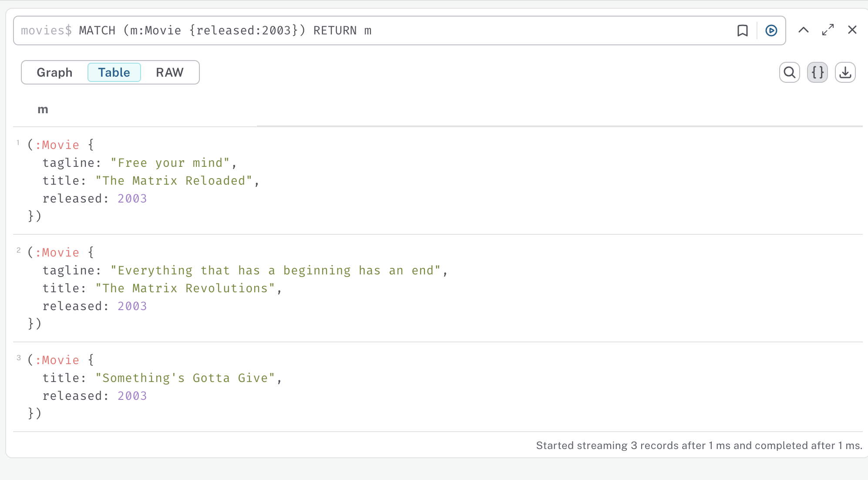868x480 pixels.
Task: Click the :Movie label in row 1
Action: (57, 145)
